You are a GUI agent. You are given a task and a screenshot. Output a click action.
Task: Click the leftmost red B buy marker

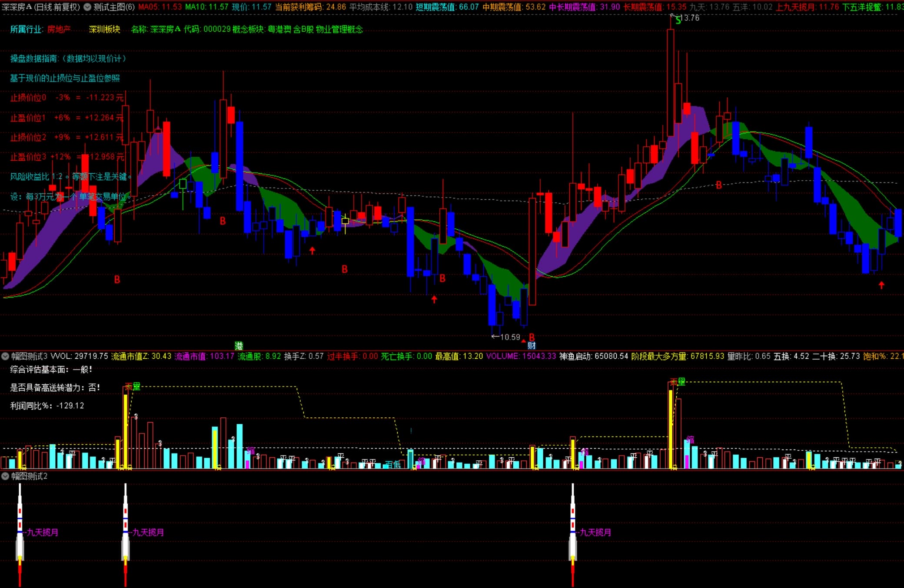pos(117,280)
